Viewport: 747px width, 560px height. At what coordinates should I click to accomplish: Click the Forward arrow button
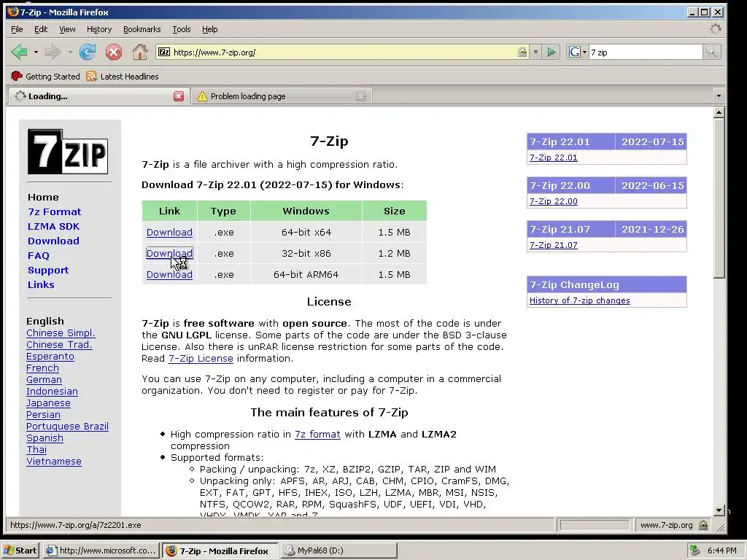coord(53,52)
